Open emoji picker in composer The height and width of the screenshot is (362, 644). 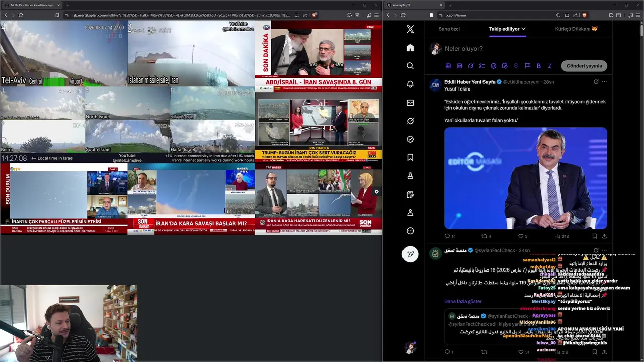tap(493, 66)
